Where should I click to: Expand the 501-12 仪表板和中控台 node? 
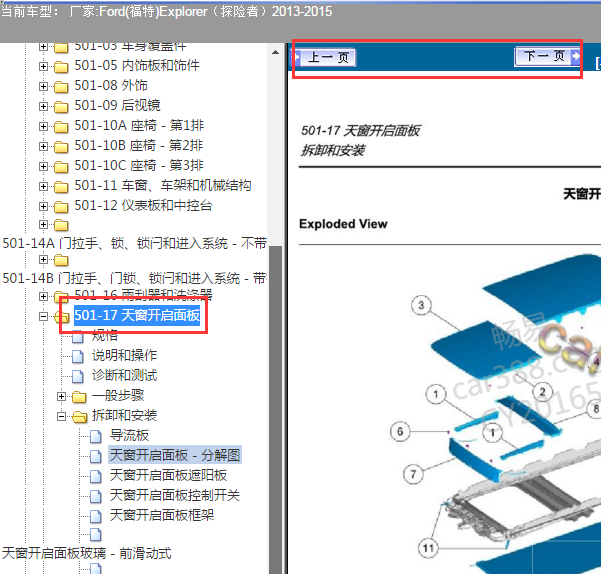[x=43, y=206]
